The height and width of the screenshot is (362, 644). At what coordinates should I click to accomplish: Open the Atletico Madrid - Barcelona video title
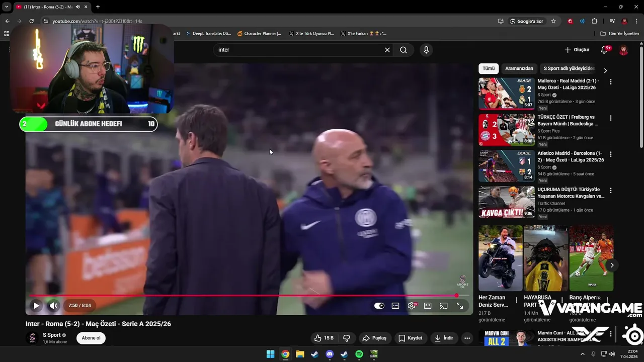(x=571, y=156)
